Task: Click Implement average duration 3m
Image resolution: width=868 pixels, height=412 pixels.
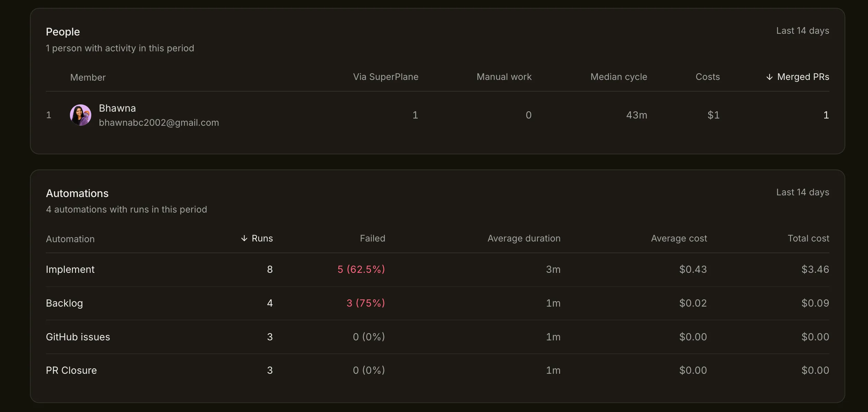Action: tap(553, 269)
